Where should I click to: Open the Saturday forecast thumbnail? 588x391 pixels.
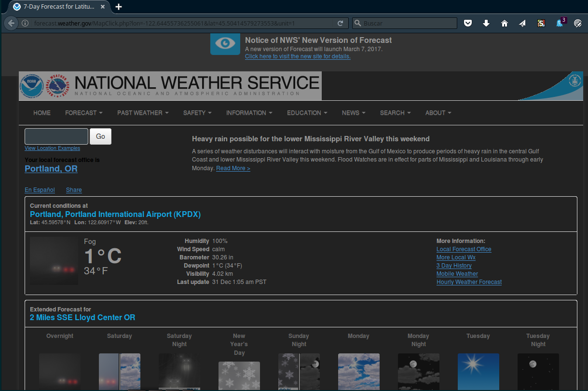(119, 371)
